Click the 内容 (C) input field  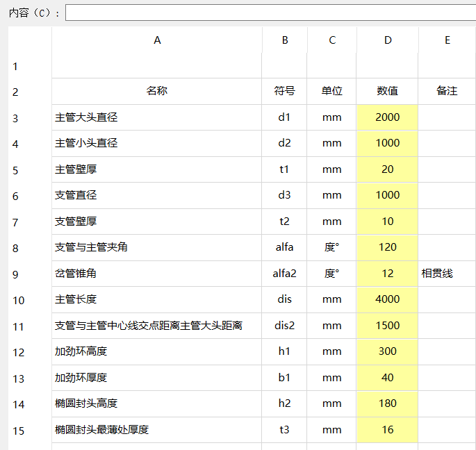tap(270, 13)
